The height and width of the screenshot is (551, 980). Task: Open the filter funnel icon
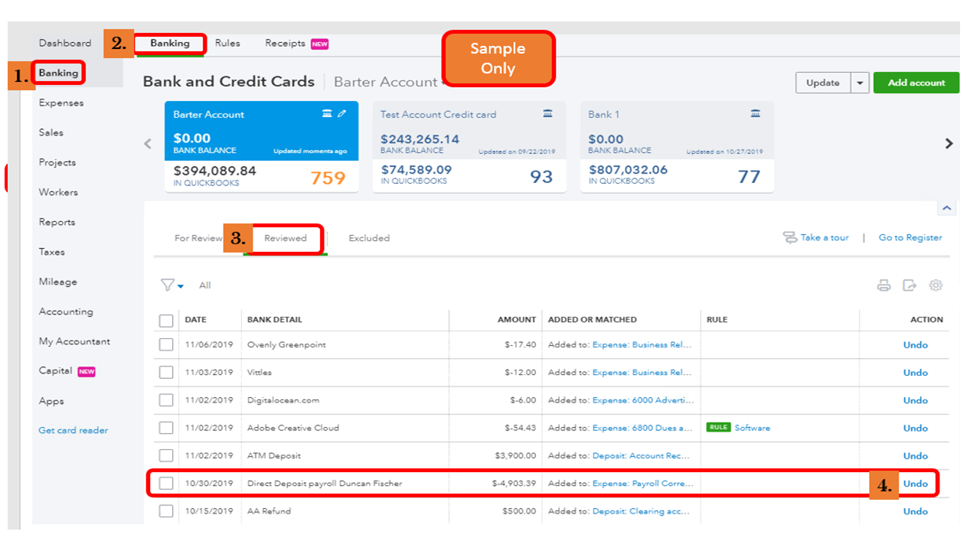pyautogui.click(x=168, y=284)
